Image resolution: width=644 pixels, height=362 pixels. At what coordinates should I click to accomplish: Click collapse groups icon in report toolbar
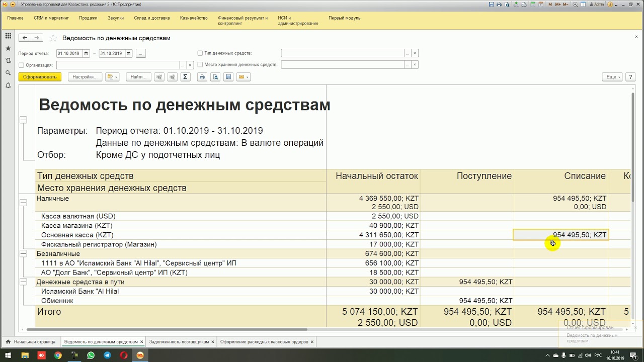[x=159, y=77]
